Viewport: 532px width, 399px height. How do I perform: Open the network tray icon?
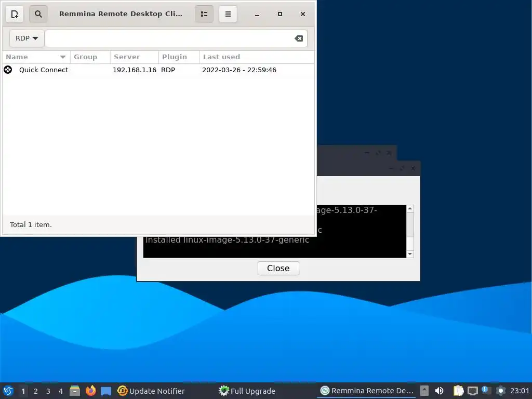473,391
